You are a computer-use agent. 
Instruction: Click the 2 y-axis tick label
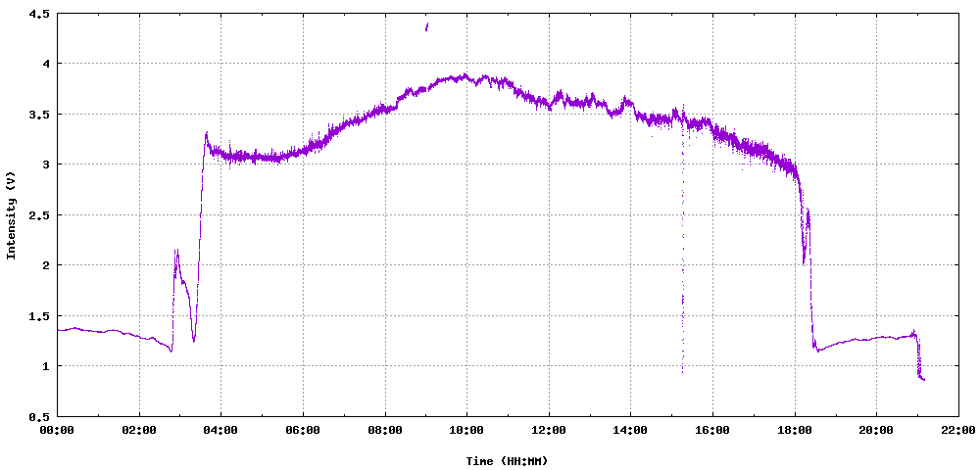tap(45, 265)
